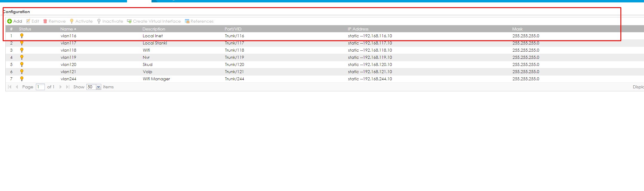Click the Nvr description cell
The image size is (644, 191).
[146, 57]
